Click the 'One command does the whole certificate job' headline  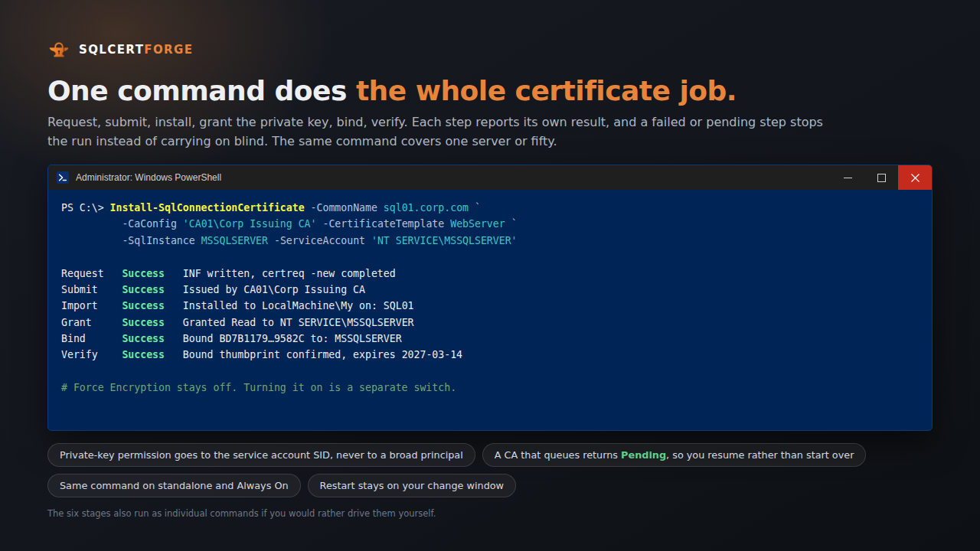point(392,91)
